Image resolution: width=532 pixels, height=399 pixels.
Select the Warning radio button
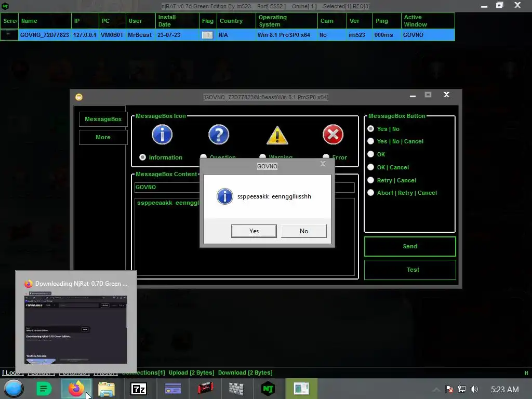coord(262,156)
